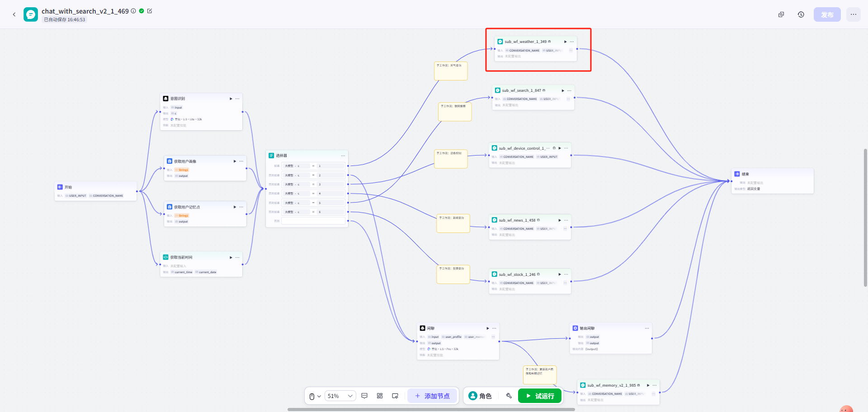Run the sub_wf_news_1_458 node
Screen dimensions: 868x412
point(560,220)
